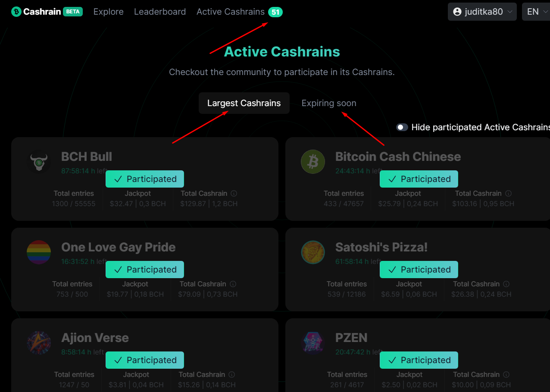This screenshot has width=550, height=392.
Task: Click the Participated button on BCH Bull
Action: point(145,179)
